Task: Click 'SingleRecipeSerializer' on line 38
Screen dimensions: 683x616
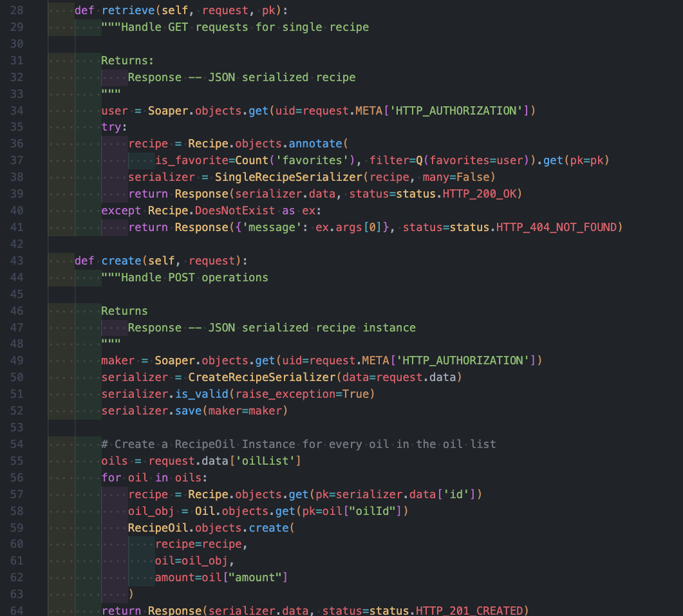Action: [288, 177]
